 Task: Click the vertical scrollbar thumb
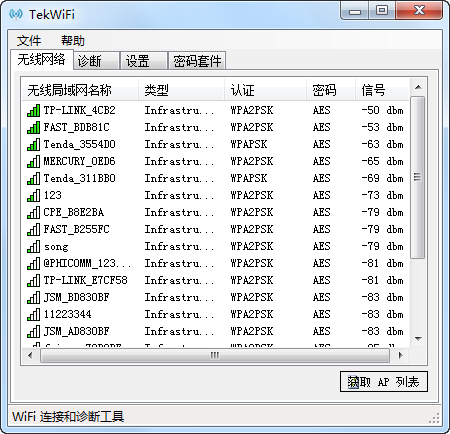tap(418, 177)
